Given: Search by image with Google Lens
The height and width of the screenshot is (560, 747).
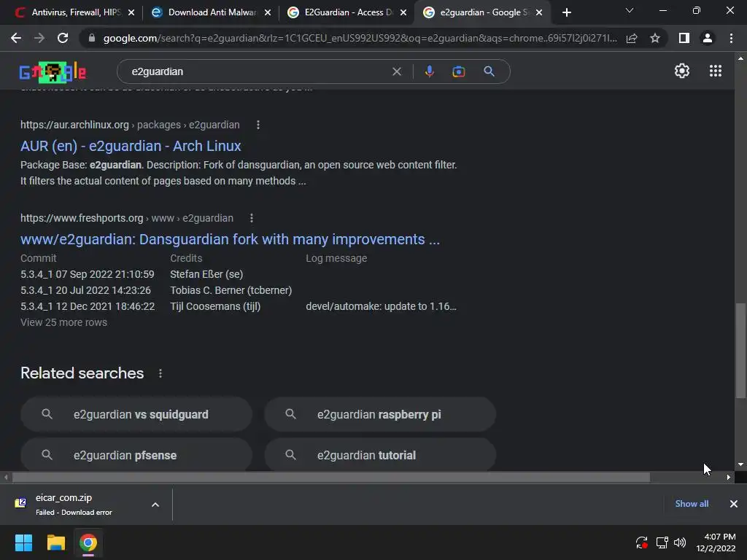Looking at the screenshot, I should 458,71.
